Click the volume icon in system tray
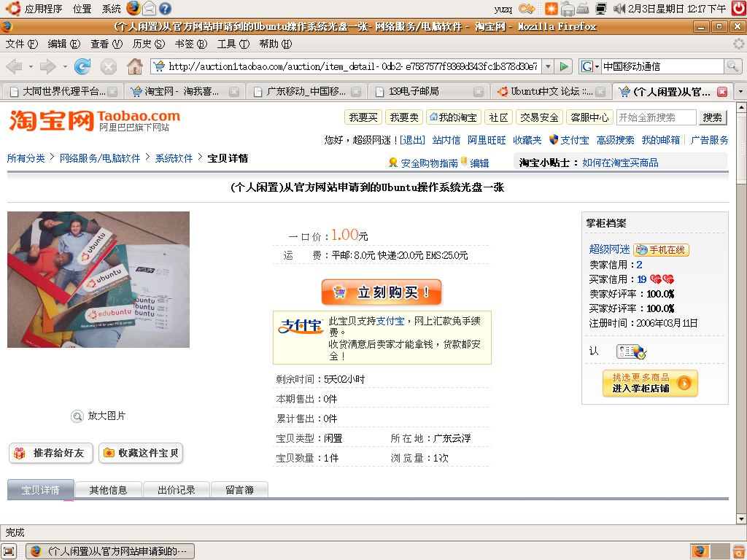Image resolution: width=747 pixels, height=560 pixels. point(619,8)
